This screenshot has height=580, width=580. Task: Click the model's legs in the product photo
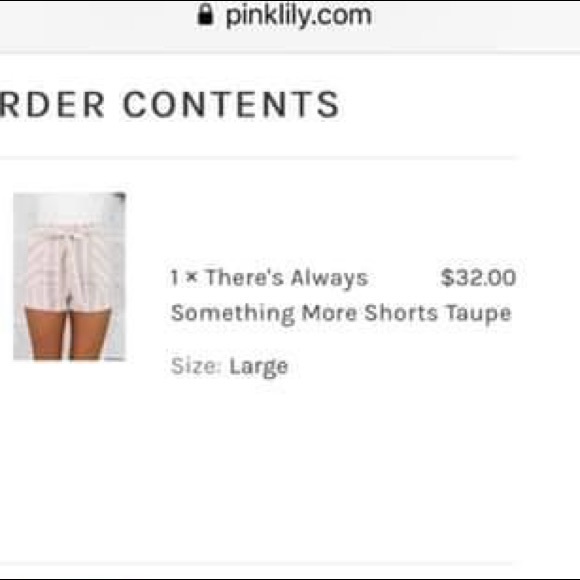pos(69,331)
